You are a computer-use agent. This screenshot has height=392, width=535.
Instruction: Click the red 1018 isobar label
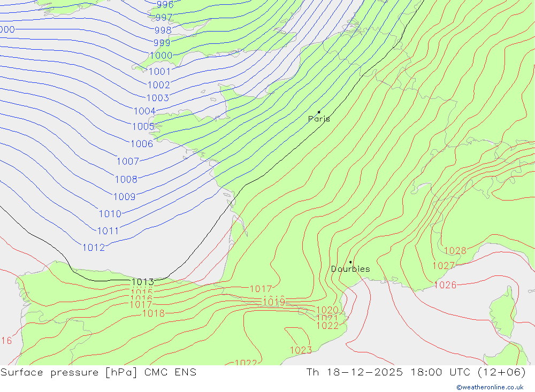coord(154,313)
